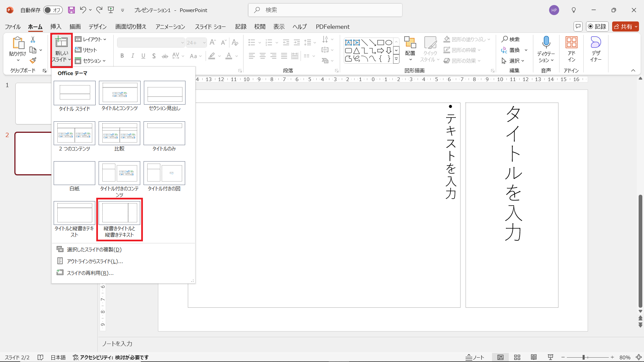Image resolution: width=644 pixels, height=362 pixels.
Task: Click the lightbulb help icon
Action: tap(574, 10)
